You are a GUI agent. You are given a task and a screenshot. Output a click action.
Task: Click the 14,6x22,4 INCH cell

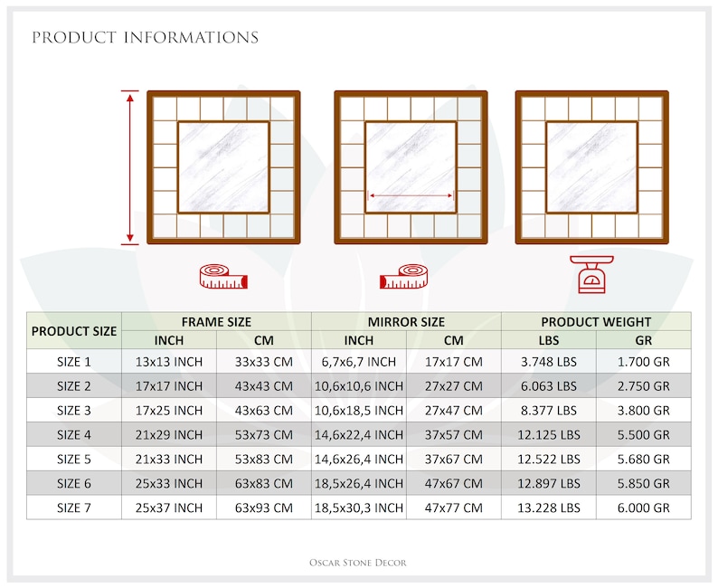tap(358, 434)
